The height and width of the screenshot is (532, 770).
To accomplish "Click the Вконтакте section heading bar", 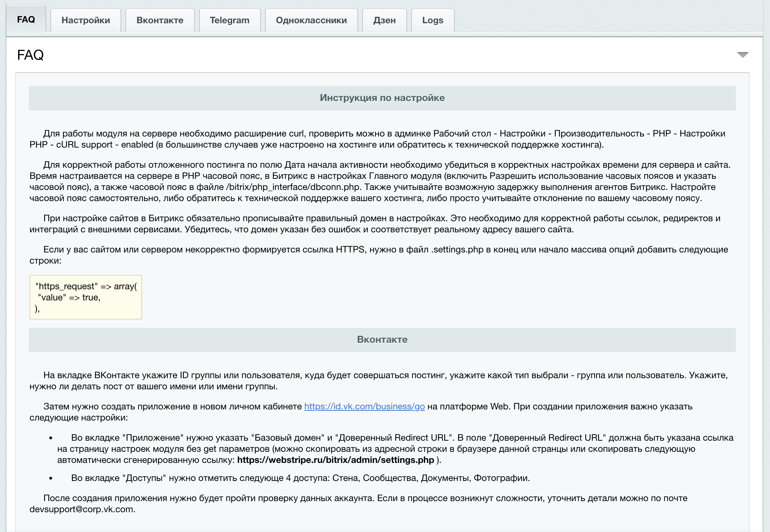I will click(x=382, y=340).
